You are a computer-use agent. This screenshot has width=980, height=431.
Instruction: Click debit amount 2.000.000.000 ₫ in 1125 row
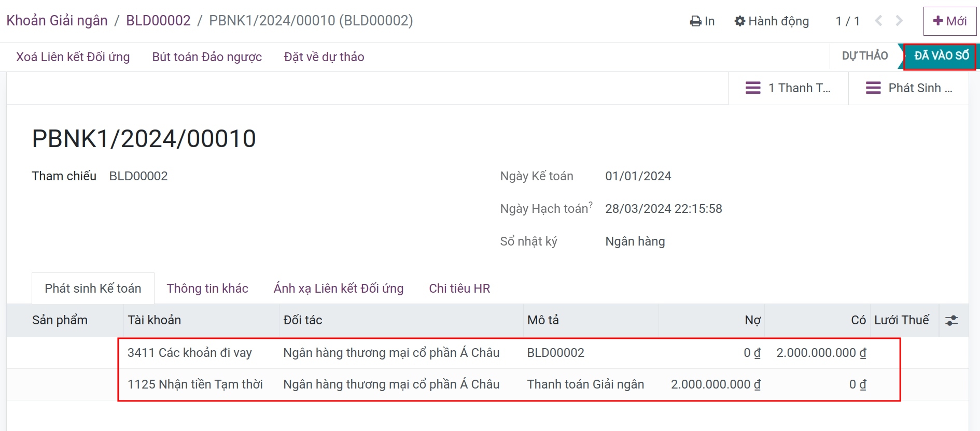[716, 384]
